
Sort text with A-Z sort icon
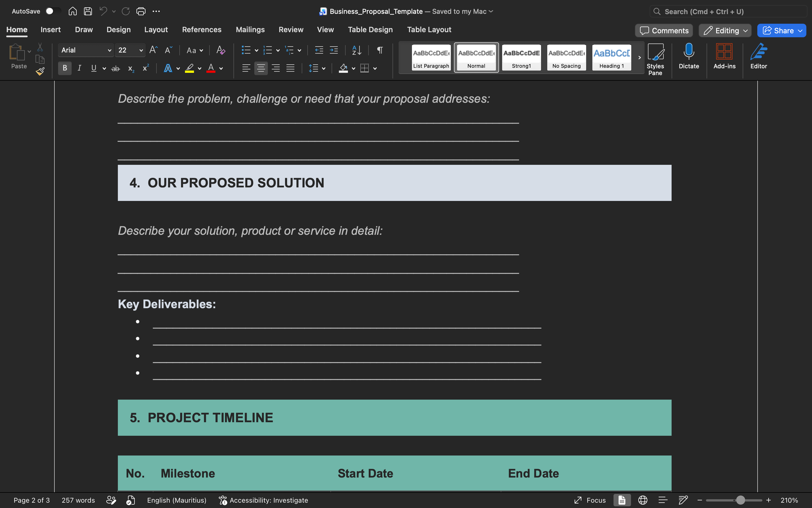pos(357,50)
